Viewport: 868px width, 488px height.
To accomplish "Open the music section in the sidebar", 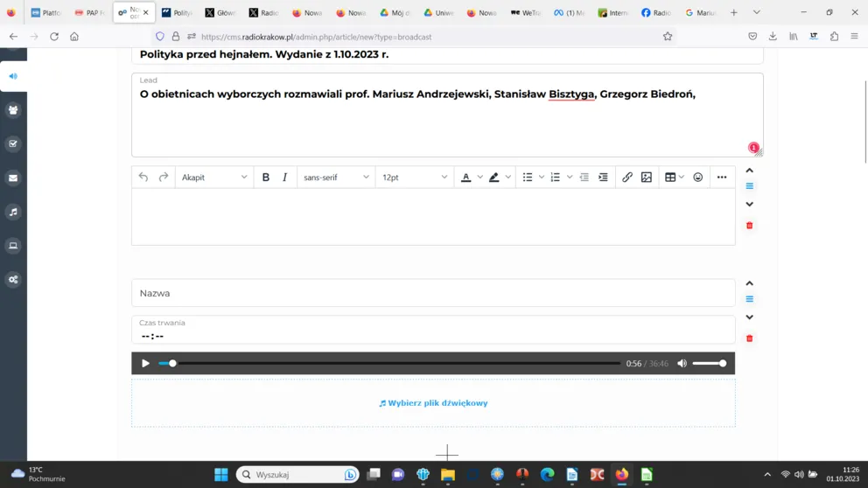I will point(13,212).
